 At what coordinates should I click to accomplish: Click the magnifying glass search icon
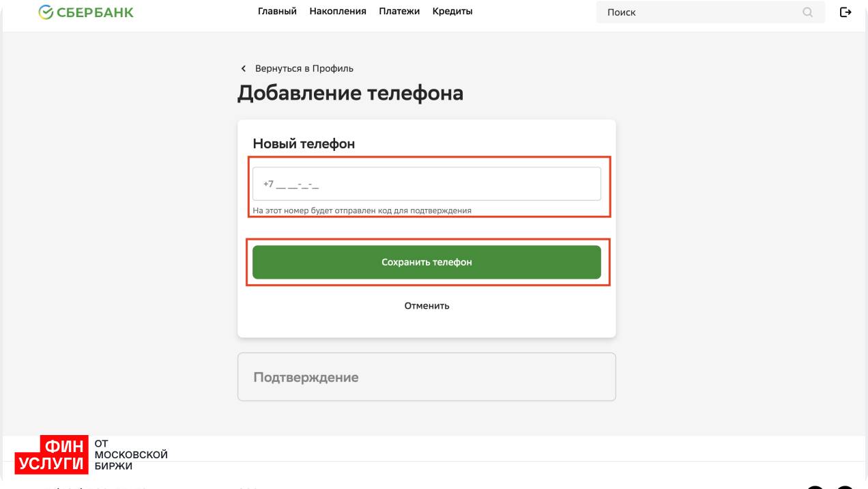click(808, 12)
